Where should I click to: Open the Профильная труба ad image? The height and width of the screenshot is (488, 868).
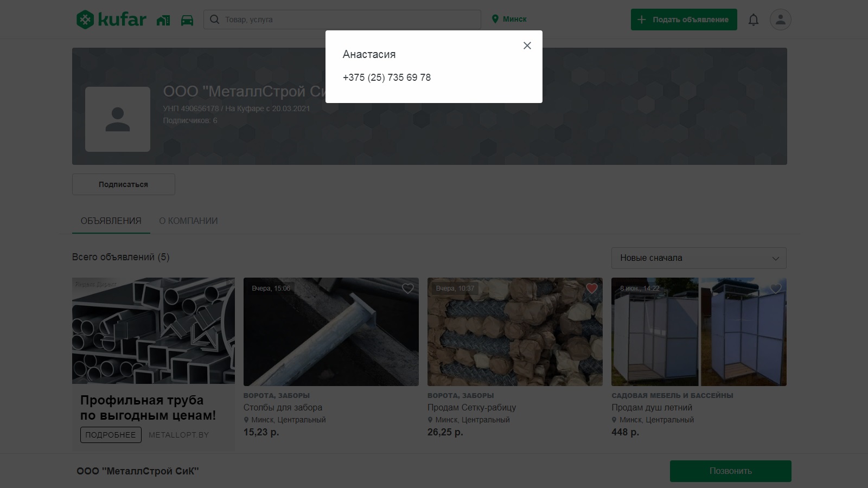pos(154,331)
